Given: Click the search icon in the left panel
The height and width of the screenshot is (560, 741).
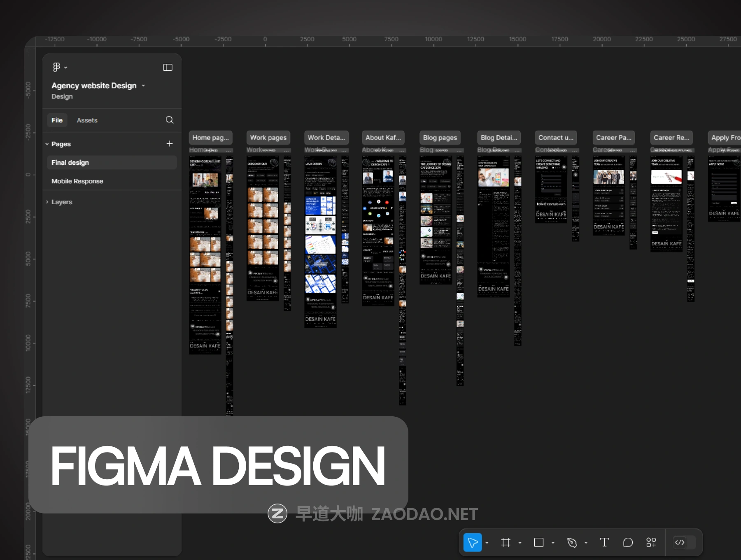Looking at the screenshot, I should (x=169, y=120).
